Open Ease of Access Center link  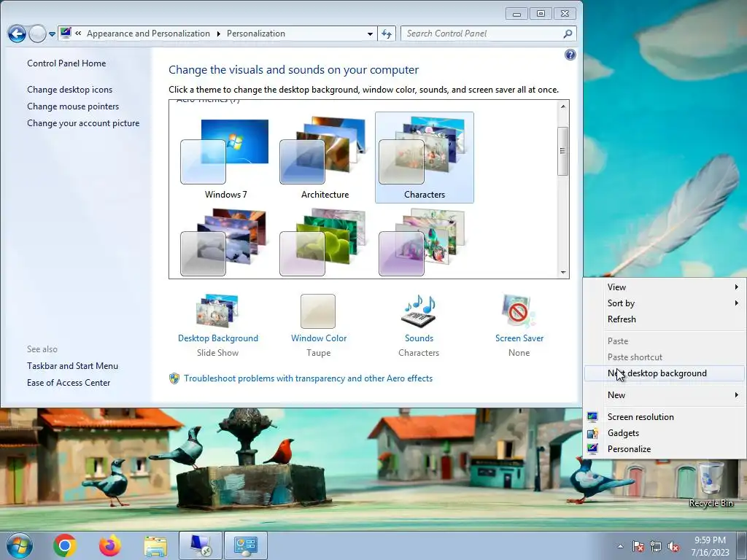click(x=69, y=382)
